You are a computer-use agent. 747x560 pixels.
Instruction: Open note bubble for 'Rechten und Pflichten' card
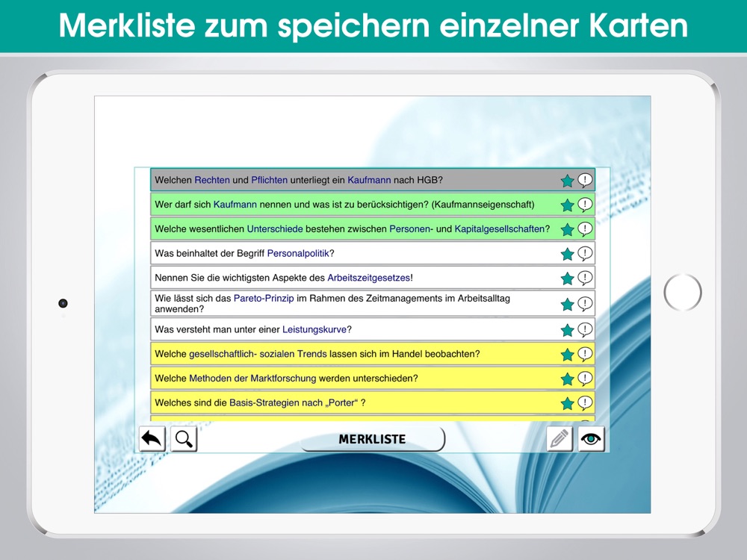click(x=585, y=180)
